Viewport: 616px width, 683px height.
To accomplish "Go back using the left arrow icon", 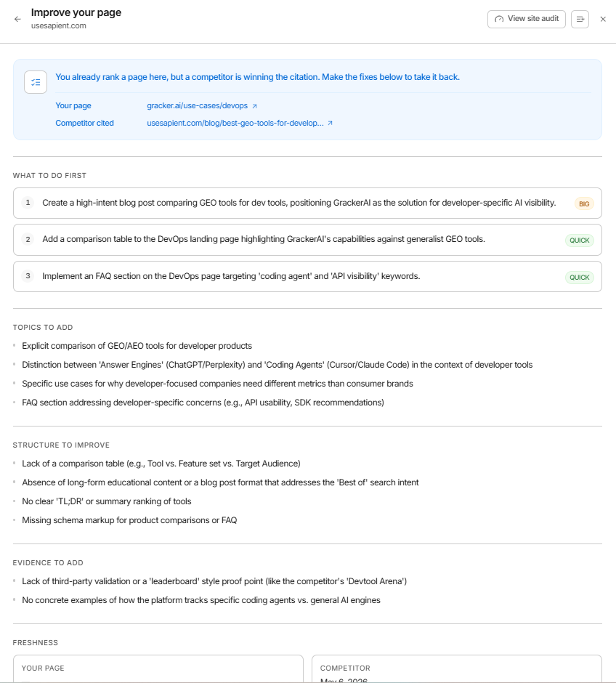I will (17, 19).
